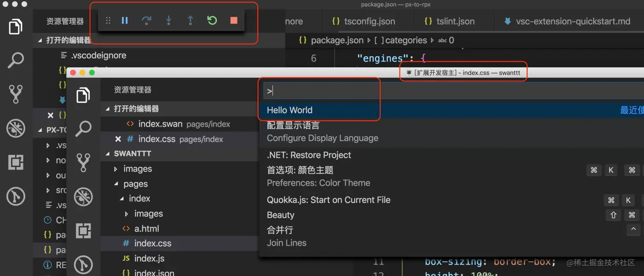Screen dimensions: 644x276
Task: Open Search icon in back window activity bar
Action: [15, 60]
